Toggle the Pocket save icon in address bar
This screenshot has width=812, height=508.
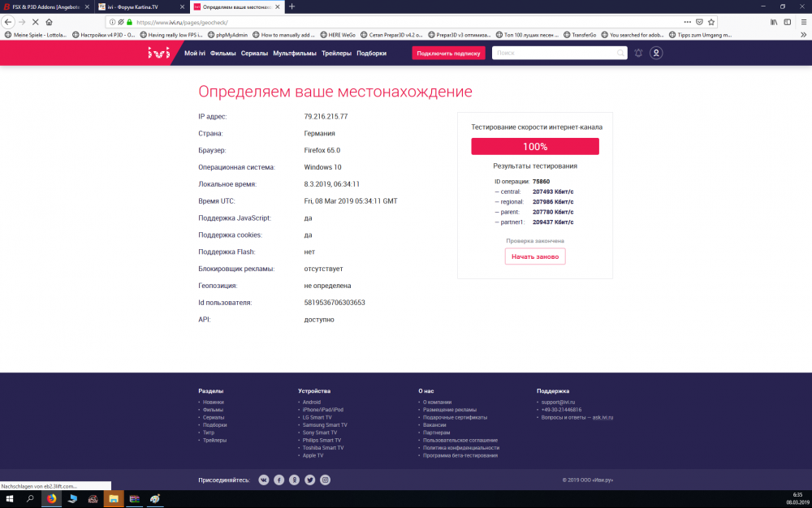[699, 23]
